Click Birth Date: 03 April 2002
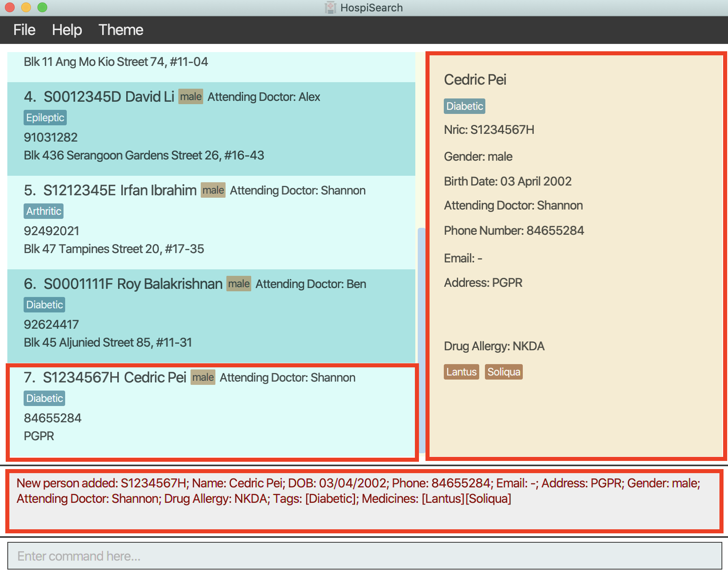 click(508, 181)
